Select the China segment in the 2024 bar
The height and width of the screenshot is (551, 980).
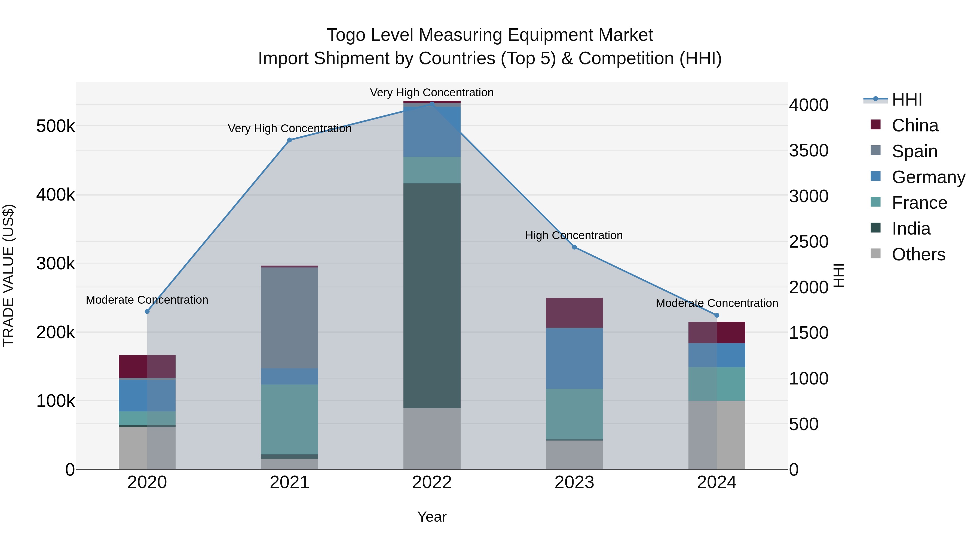click(x=717, y=333)
